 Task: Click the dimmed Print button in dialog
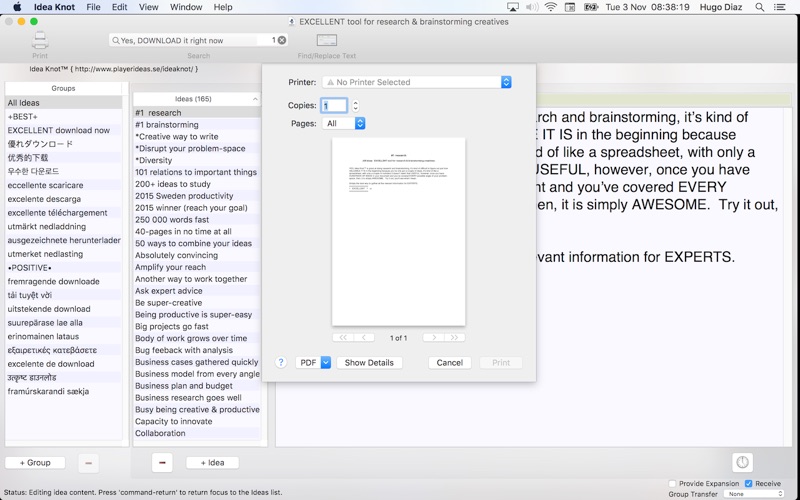(x=501, y=362)
